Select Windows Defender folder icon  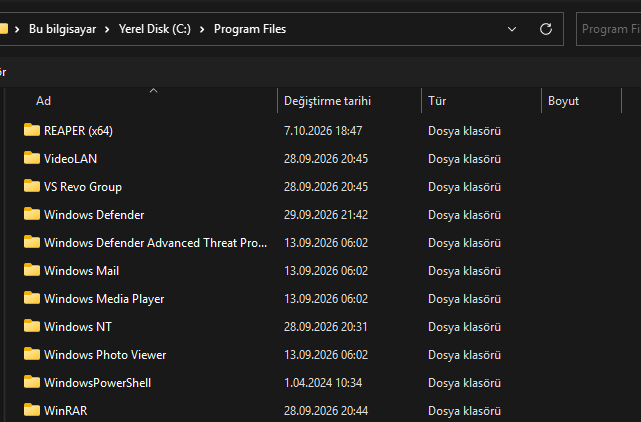pyautogui.click(x=31, y=214)
